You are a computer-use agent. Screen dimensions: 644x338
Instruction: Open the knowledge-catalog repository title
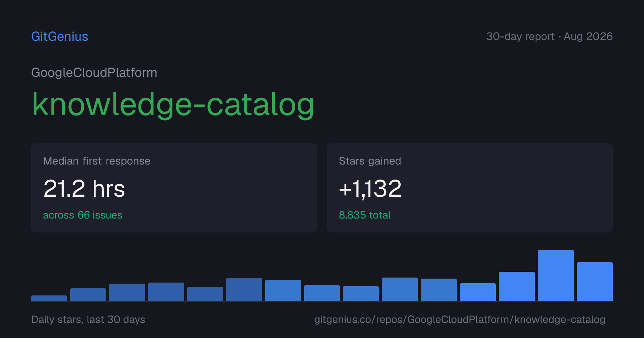click(173, 104)
